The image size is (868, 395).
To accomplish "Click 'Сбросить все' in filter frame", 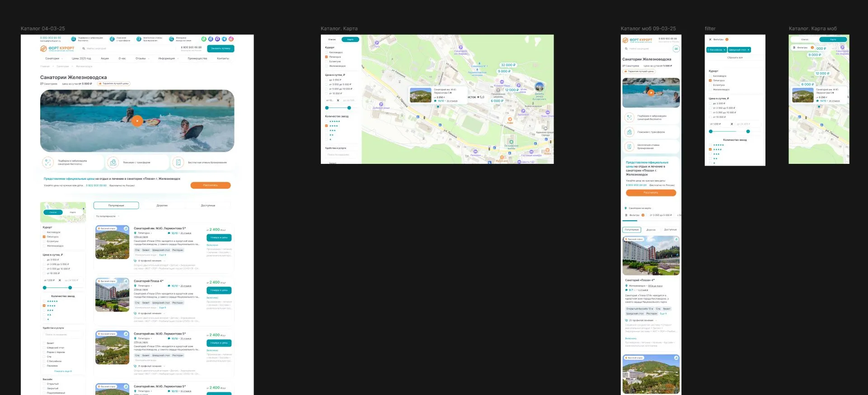I will pos(735,57).
